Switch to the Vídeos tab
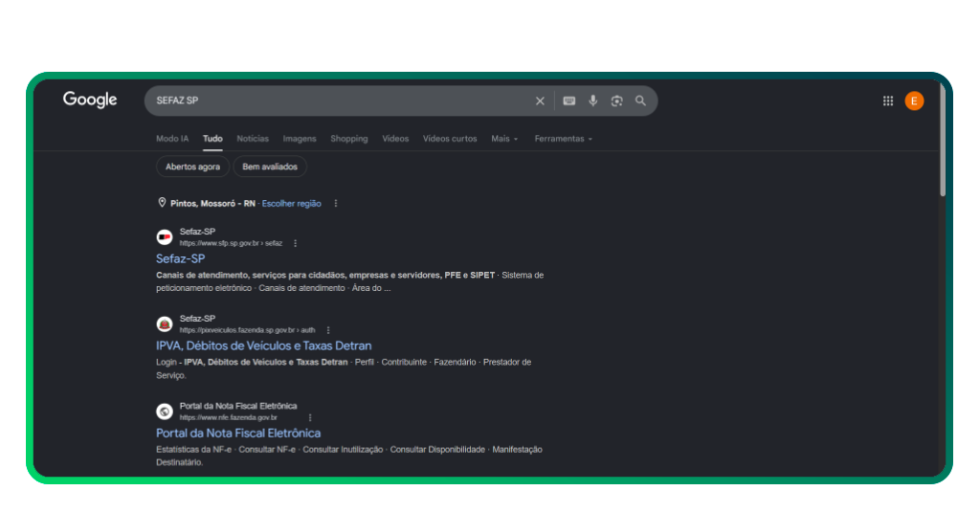This screenshot has width=980, height=513. [x=395, y=139]
